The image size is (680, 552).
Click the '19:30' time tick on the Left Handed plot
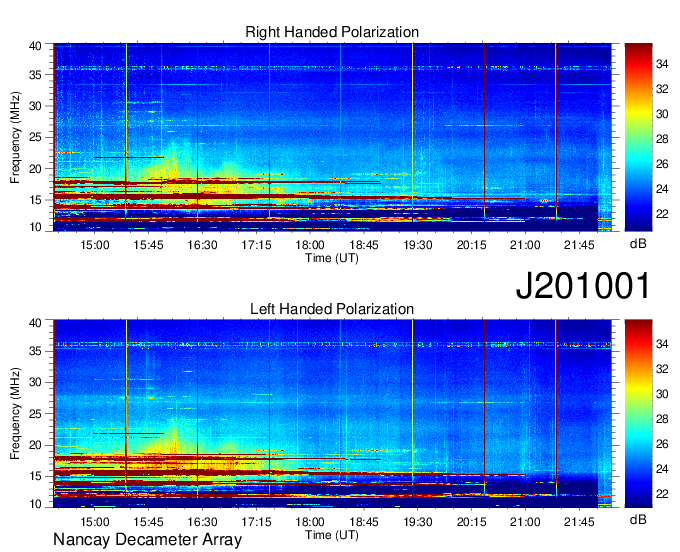point(418,522)
